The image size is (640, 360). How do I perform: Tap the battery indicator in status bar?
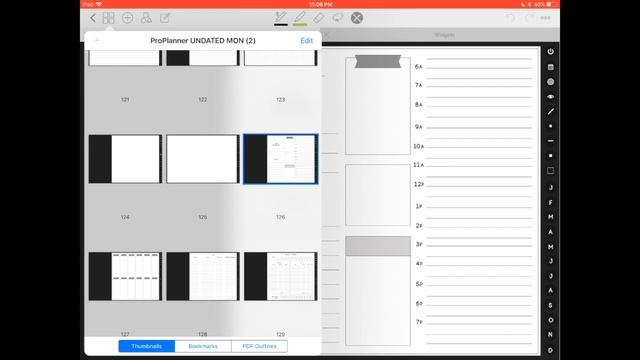549,4
